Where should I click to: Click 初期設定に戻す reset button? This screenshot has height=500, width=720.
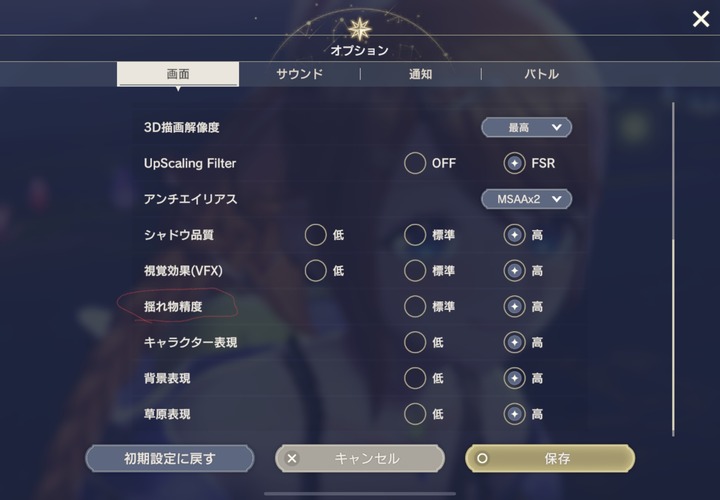[169, 458]
